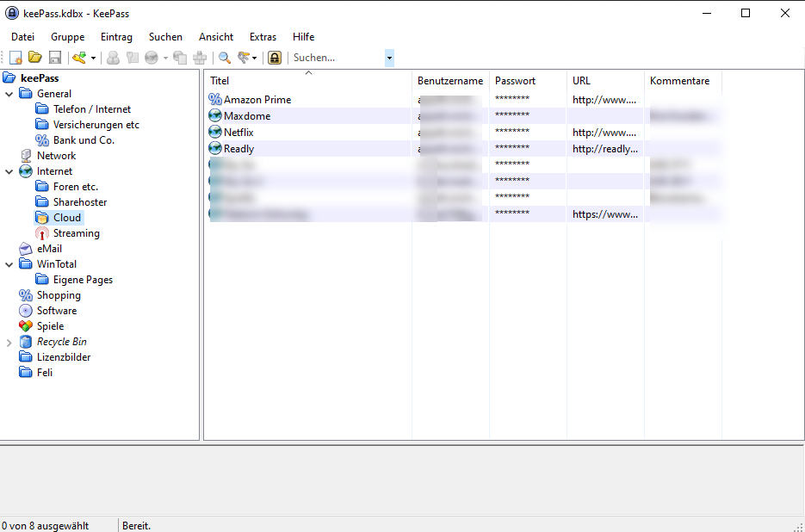Click the Copy password toolbar icon
805x532 pixels.
click(133, 58)
